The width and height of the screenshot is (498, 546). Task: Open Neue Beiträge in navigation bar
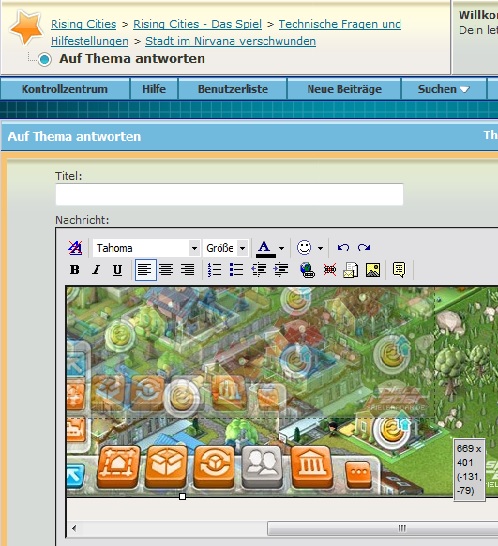coord(344,89)
